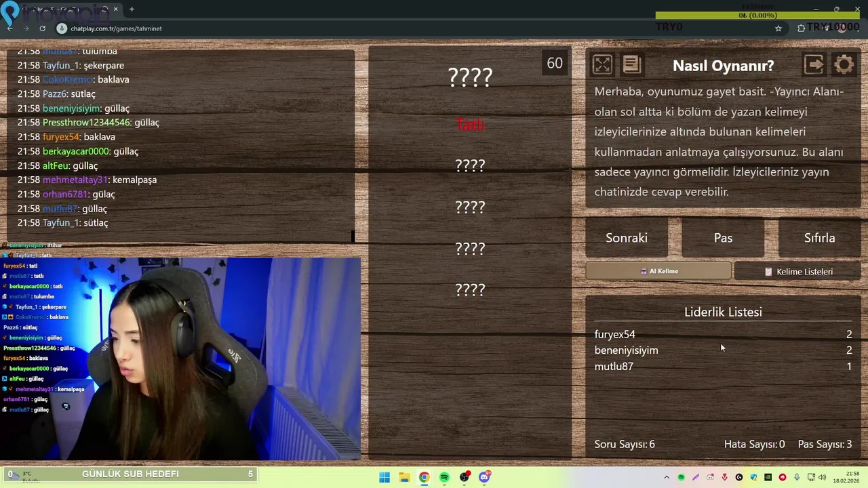Close the current browser tab
This screenshot has width=868, height=488.
(x=116, y=9)
